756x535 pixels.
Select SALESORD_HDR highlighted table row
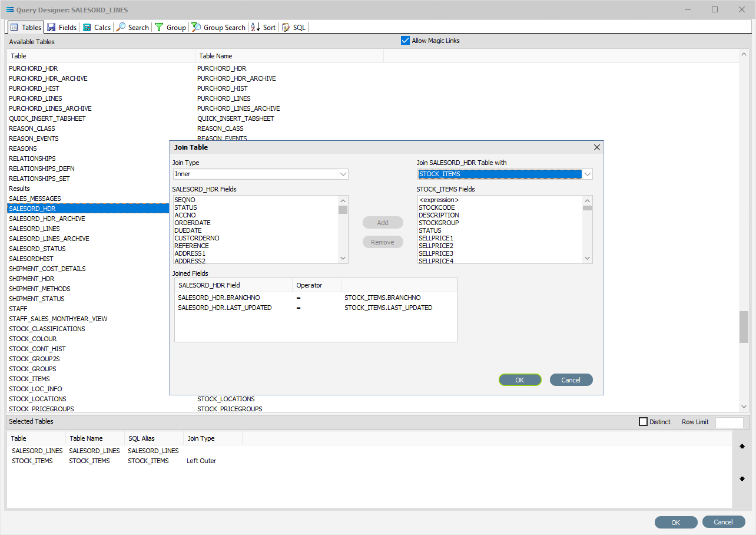pos(88,209)
